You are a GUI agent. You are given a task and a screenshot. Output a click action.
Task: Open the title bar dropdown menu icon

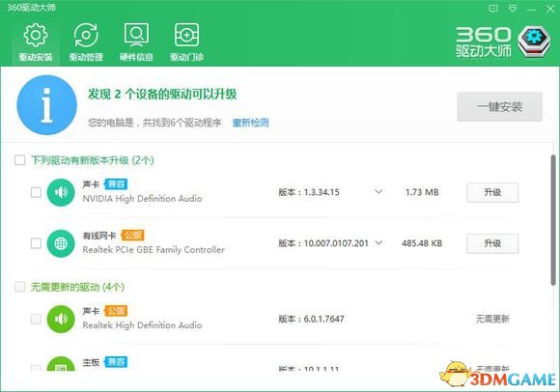pos(513,9)
